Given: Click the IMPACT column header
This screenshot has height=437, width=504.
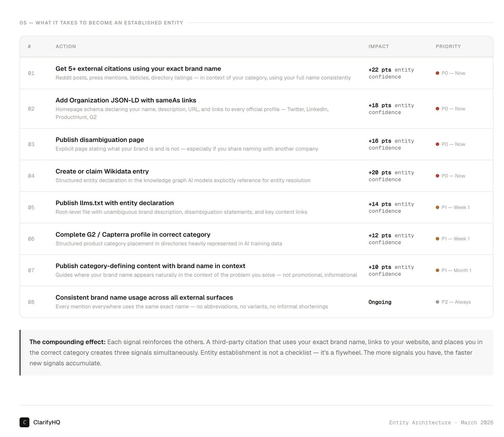Looking at the screenshot, I should pyautogui.click(x=379, y=47).
